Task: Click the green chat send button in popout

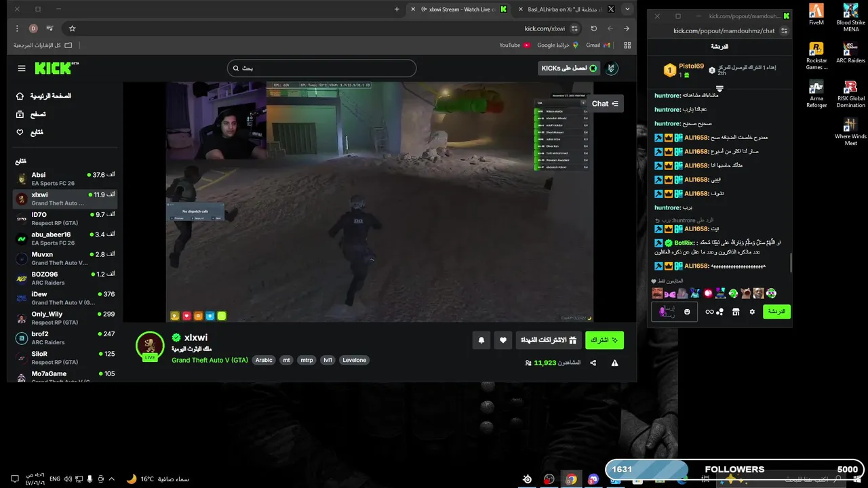Action: coord(776,312)
